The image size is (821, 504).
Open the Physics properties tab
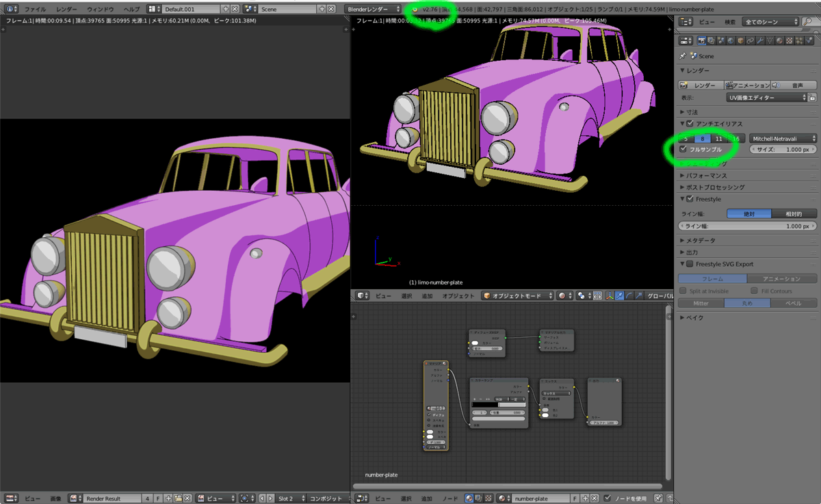(810, 40)
